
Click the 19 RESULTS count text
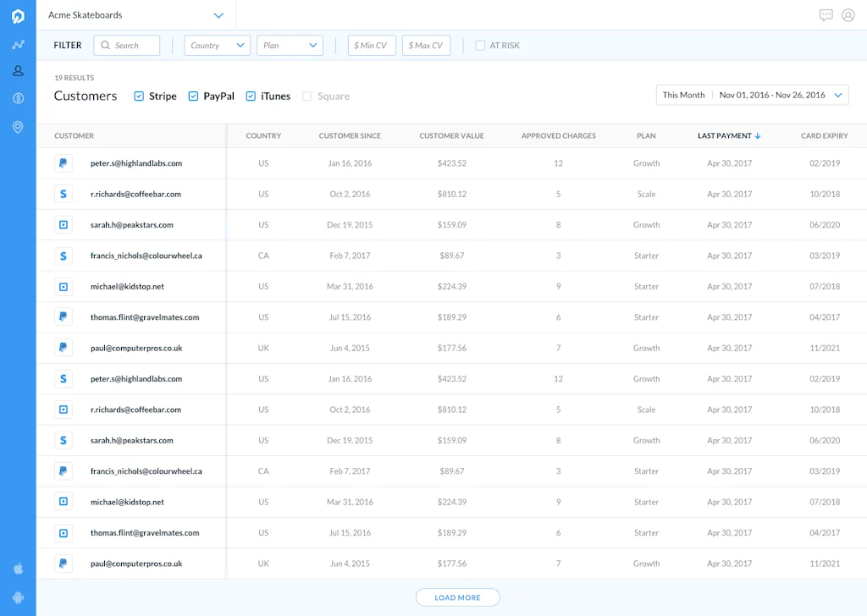tap(75, 78)
